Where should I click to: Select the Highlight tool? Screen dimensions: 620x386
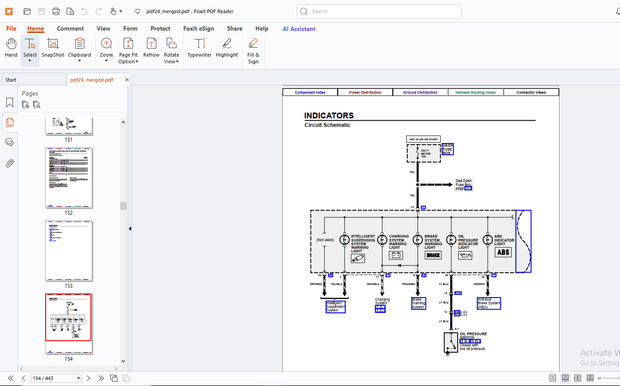pyautogui.click(x=227, y=48)
